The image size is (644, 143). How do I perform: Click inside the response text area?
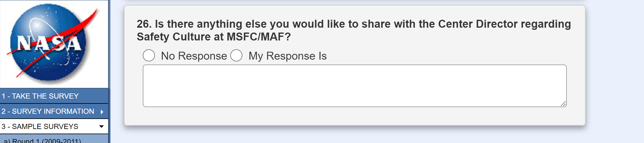(x=354, y=86)
